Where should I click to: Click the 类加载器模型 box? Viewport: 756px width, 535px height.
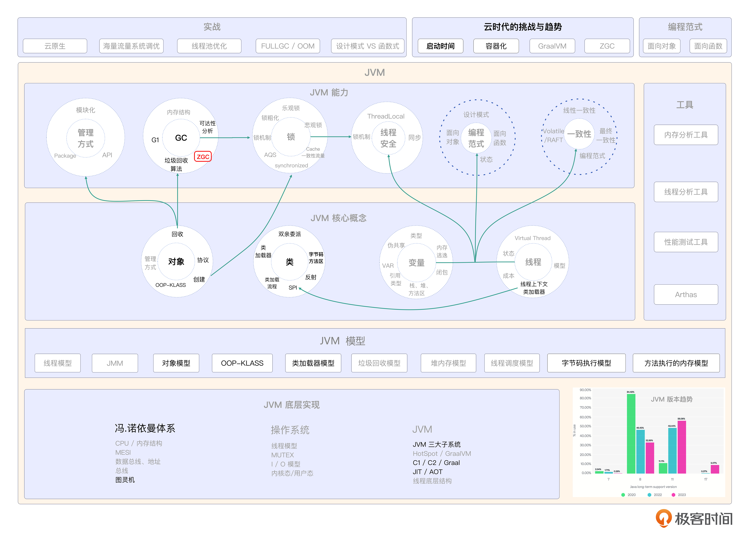[313, 363]
